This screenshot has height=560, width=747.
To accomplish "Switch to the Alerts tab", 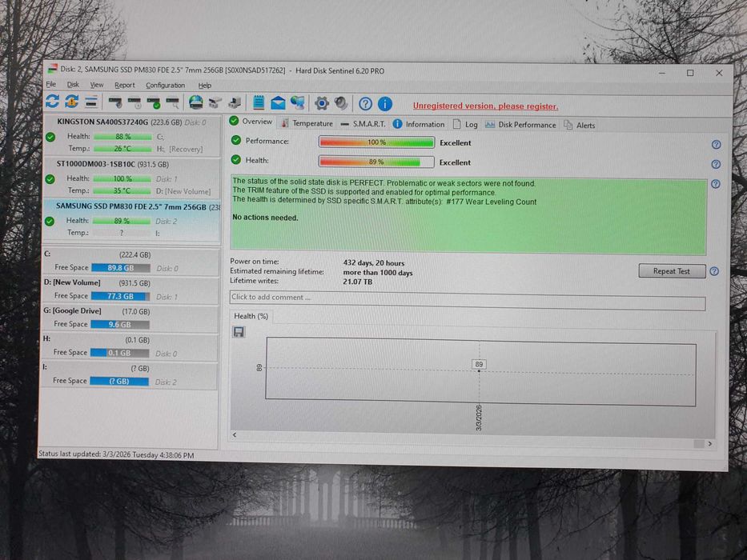I will 580,126.
